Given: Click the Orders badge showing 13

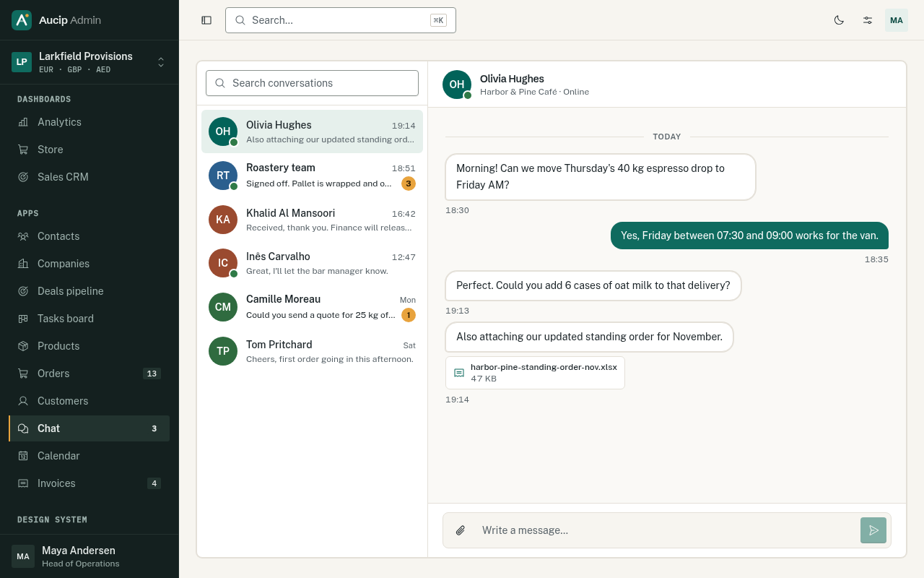Looking at the screenshot, I should click(152, 374).
